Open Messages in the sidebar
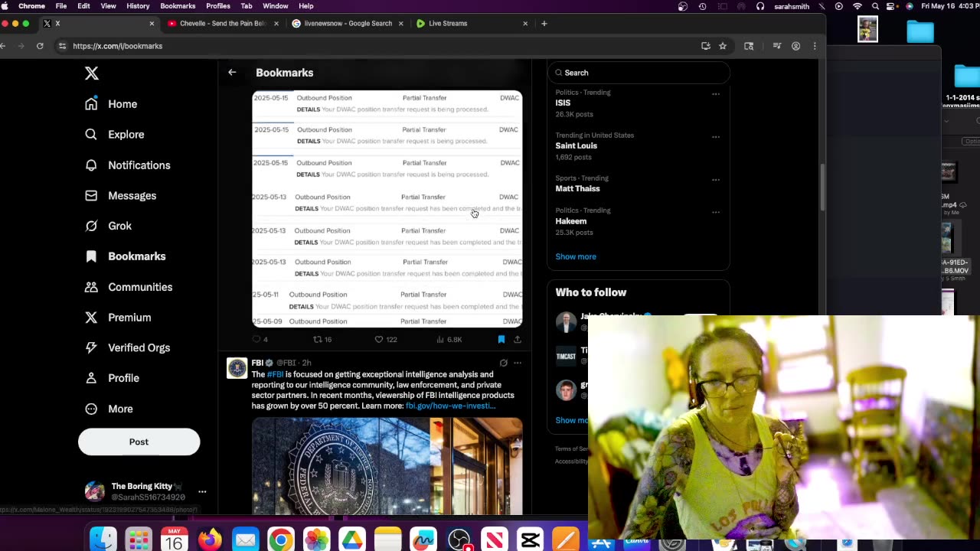Image resolution: width=980 pixels, height=551 pixels. click(x=121, y=196)
